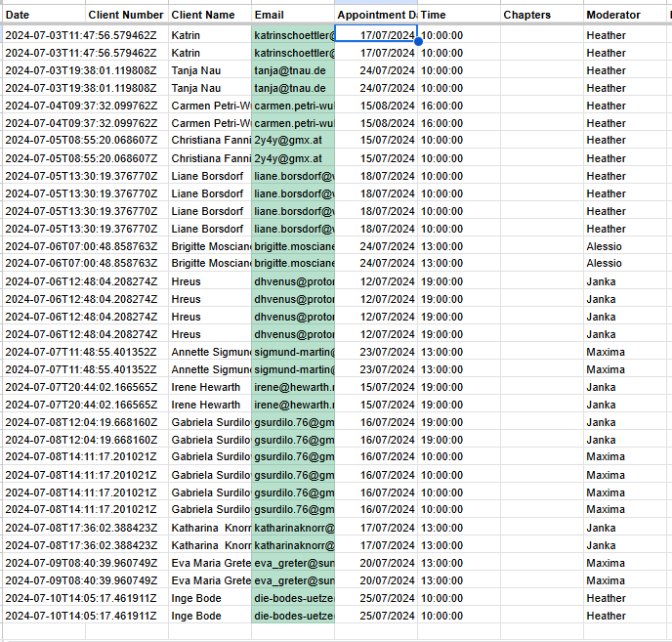Select the Client Number column header
This screenshot has height=642, width=672.
click(127, 15)
